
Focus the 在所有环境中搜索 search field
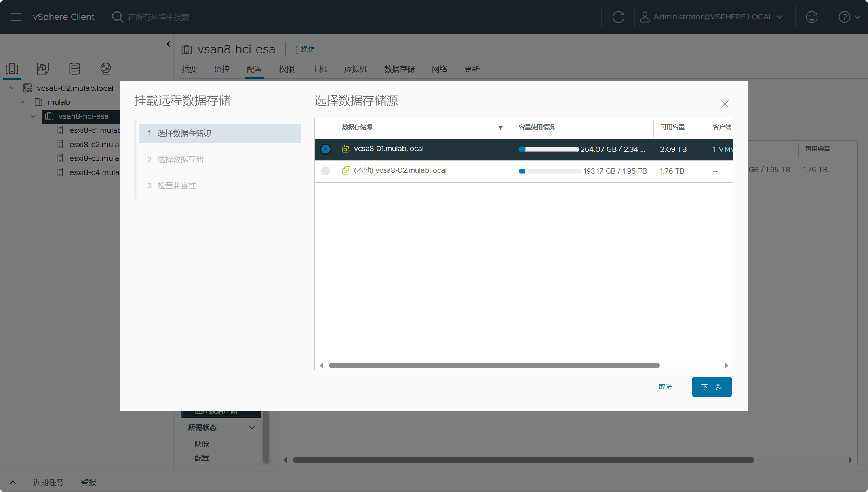[x=158, y=17]
